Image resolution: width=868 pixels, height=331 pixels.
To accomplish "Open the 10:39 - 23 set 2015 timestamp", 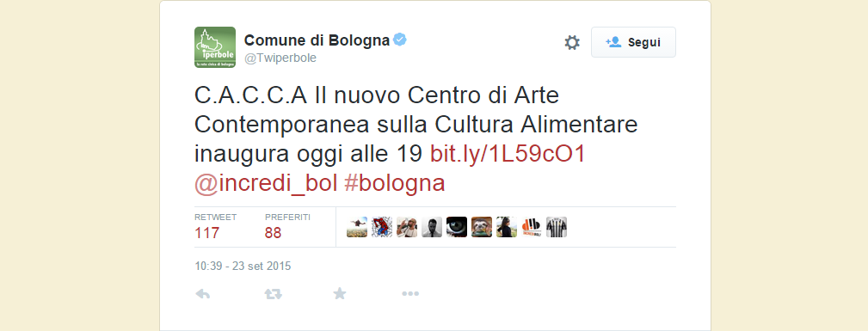I will [x=243, y=267].
